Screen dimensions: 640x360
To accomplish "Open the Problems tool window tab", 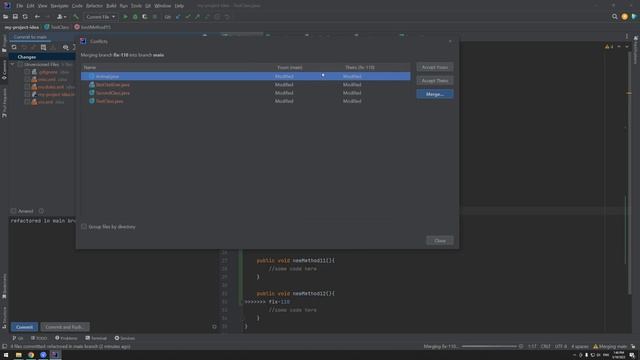I will pyautogui.click(x=66, y=338).
